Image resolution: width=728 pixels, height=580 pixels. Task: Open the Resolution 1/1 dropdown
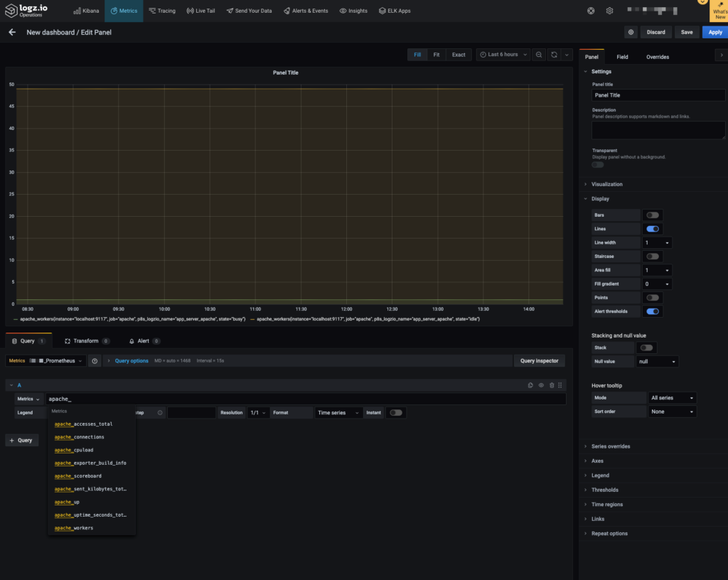point(257,412)
